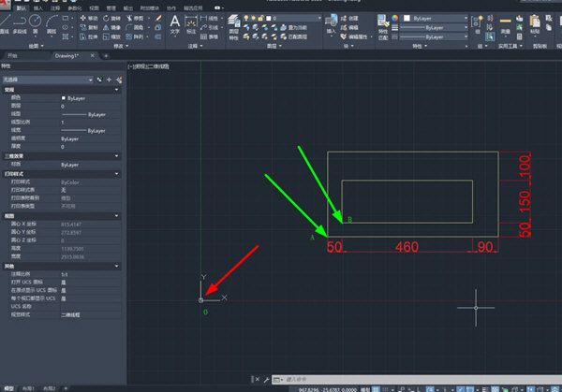Close the Drawing1* file tab
The image size is (562, 392).
[93, 55]
